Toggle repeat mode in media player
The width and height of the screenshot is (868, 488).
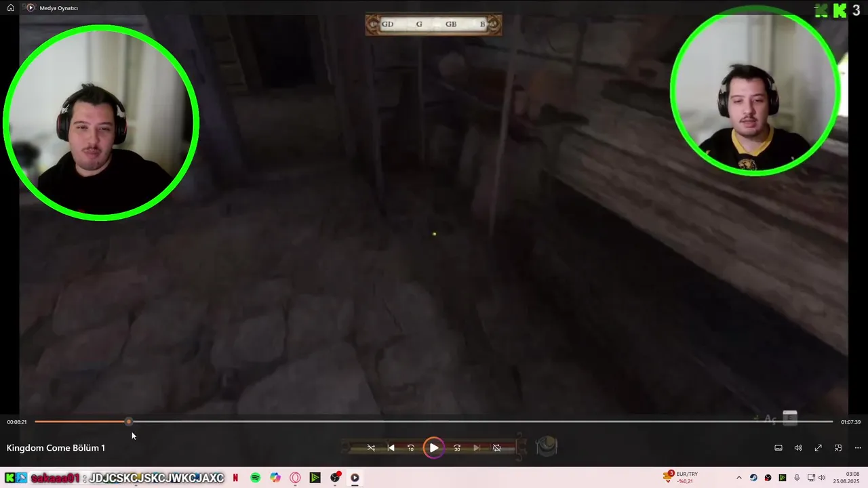(x=497, y=448)
